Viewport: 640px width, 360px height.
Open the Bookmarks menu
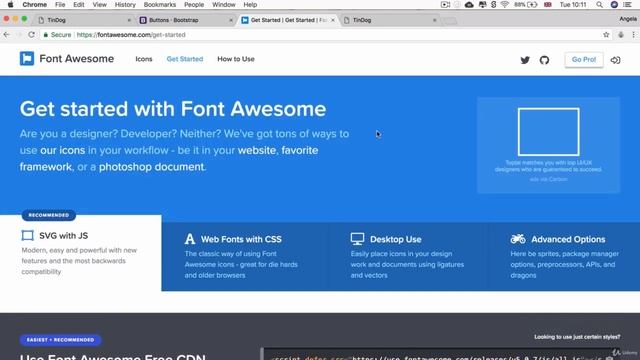(160, 4)
